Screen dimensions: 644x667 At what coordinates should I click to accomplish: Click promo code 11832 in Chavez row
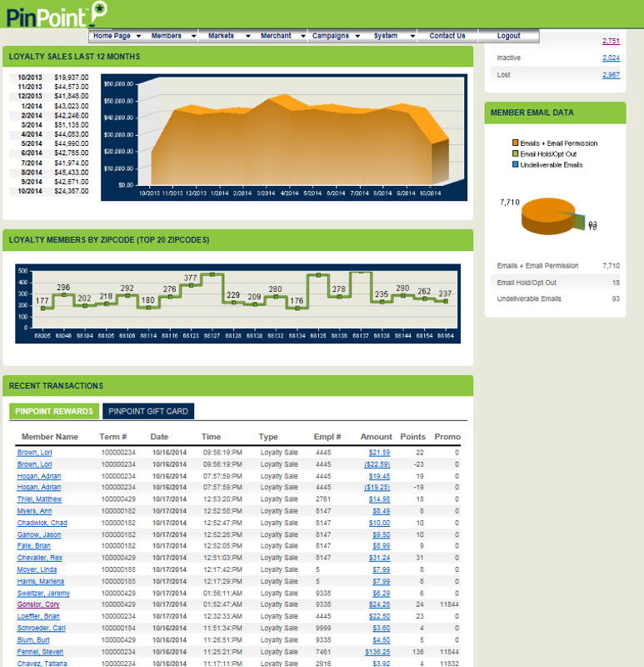449,664
